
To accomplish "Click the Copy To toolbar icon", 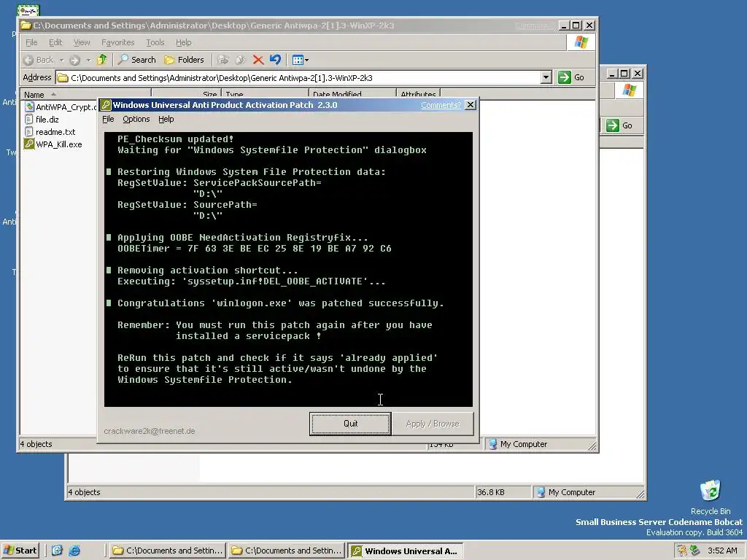I will 240,60.
